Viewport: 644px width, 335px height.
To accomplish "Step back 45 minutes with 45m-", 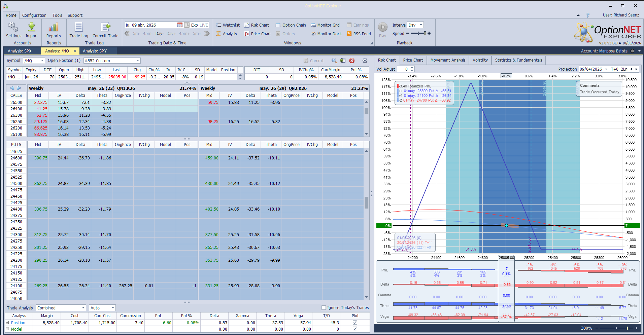I will [x=147, y=34].
